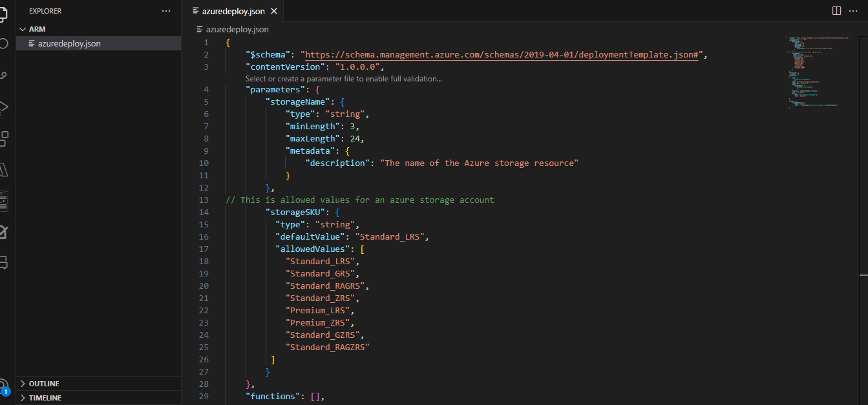Image resolution: width=868 pixels, height=405 pixels.
Task: Click the "storageSKU" key
Action: pyautogui.click(x=295, y=213)
